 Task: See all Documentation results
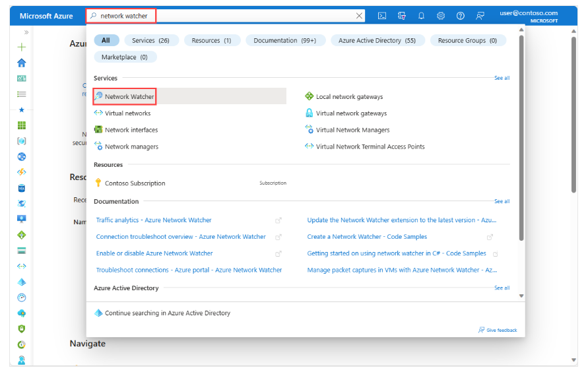point(502,201)
